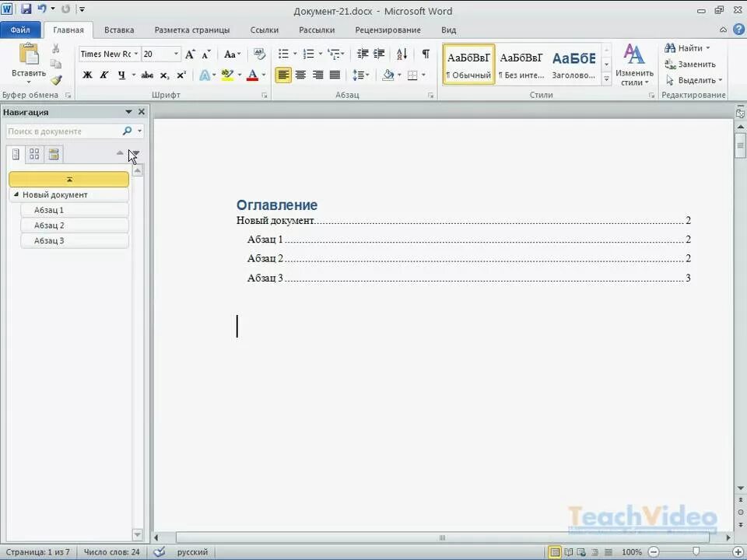Screen dimensions: 747x560
Task: Click the Cut scissors icon
Action: pyautogui.click(x=56, y=48)
